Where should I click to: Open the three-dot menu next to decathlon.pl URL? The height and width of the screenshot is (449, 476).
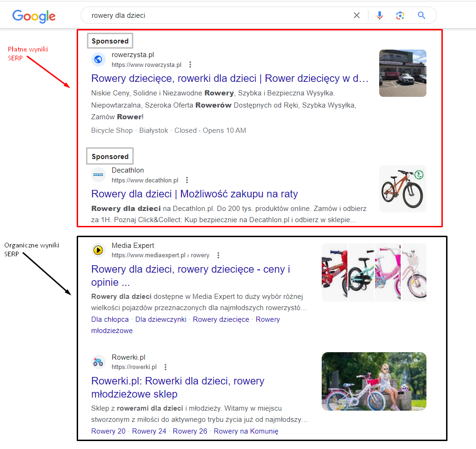click(x=187, y=180)
